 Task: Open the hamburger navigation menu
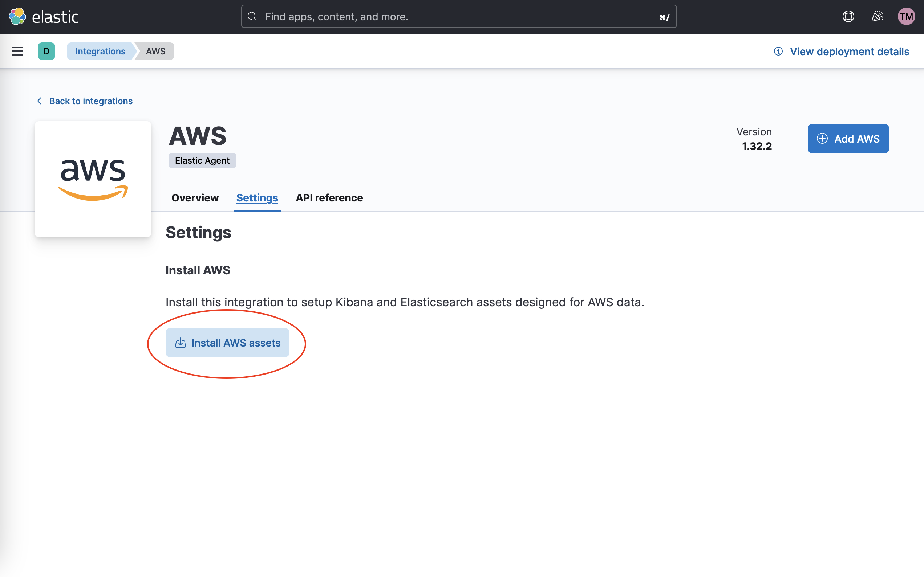17,51
